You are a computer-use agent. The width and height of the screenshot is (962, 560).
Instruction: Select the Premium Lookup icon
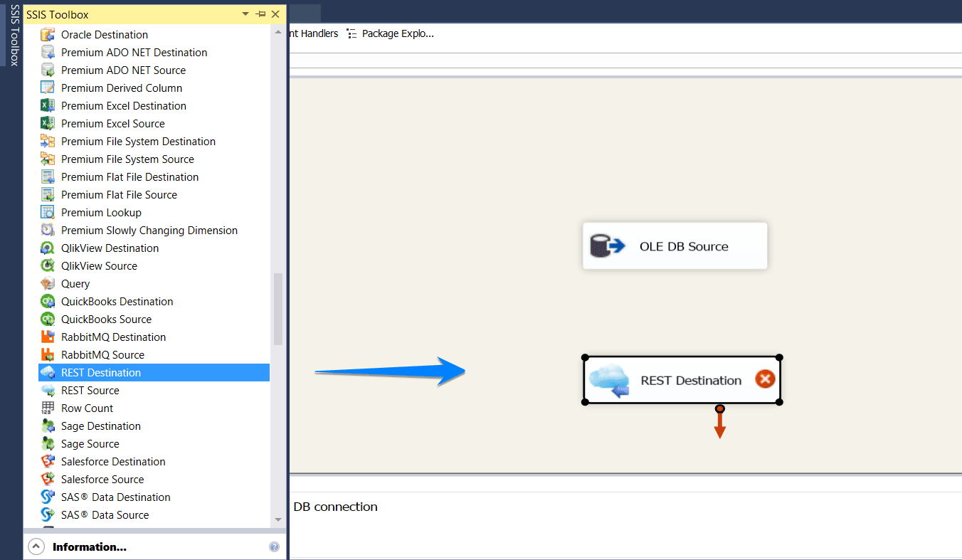(48, 212)
